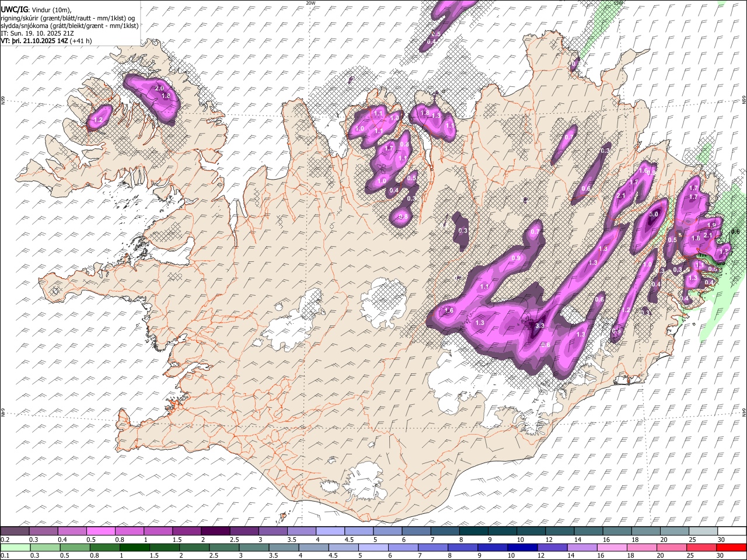Screen dimensions: 747x560
Task: Select deep blue lower swatch between 10 and 12
Action: tap(522, 547)
